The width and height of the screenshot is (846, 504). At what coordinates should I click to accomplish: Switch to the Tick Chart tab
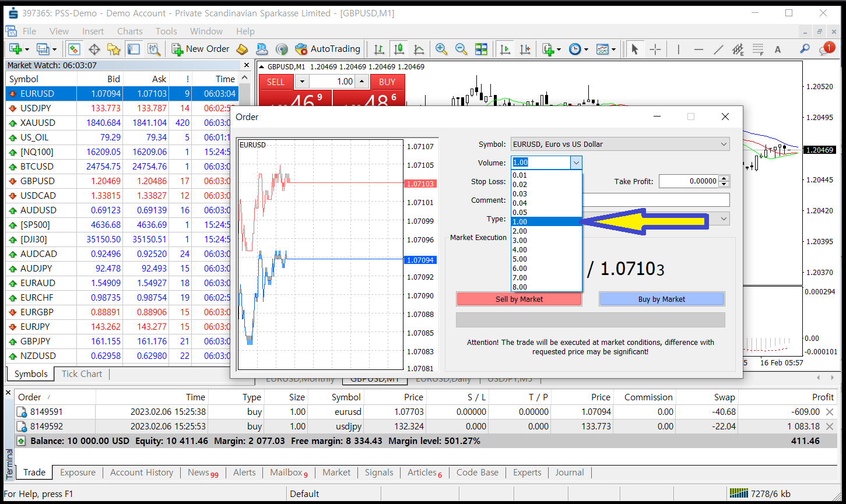coord(82,374)
